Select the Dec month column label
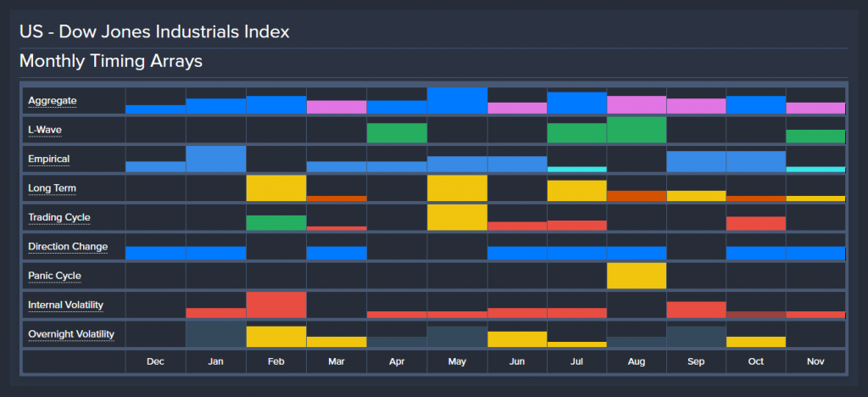 (x=156, y=361)
